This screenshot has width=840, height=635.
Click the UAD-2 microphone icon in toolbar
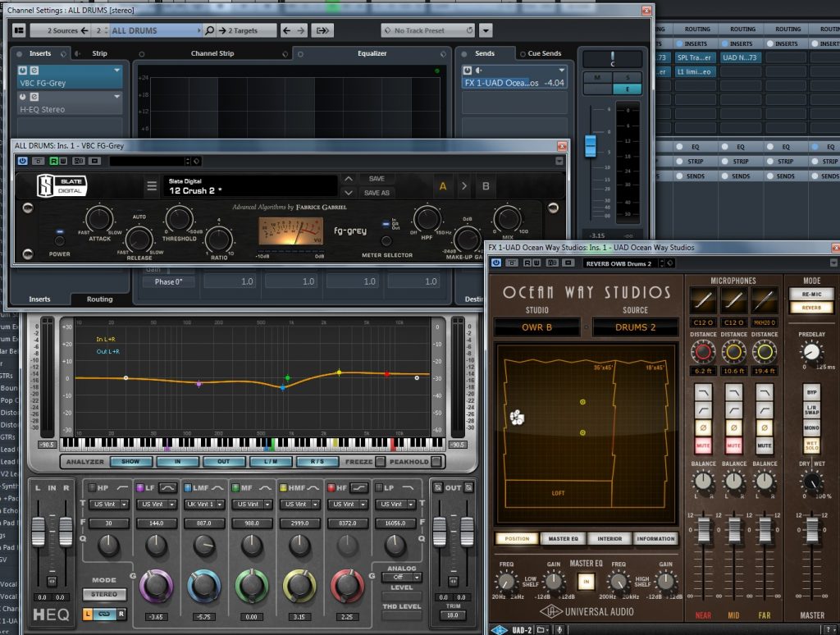[x=559, y=629]
